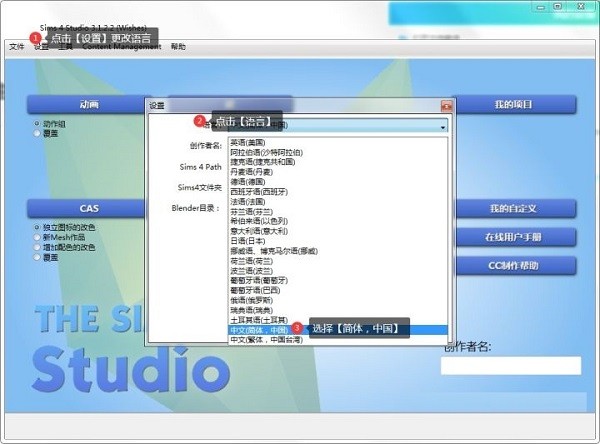This screenshot has height=444, width=600.
Task: Open CC制作帮助
Action: [514, 266]
